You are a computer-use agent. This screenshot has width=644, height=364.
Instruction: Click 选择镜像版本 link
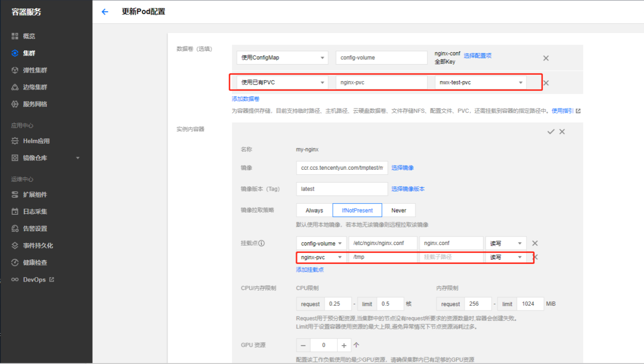408,189
